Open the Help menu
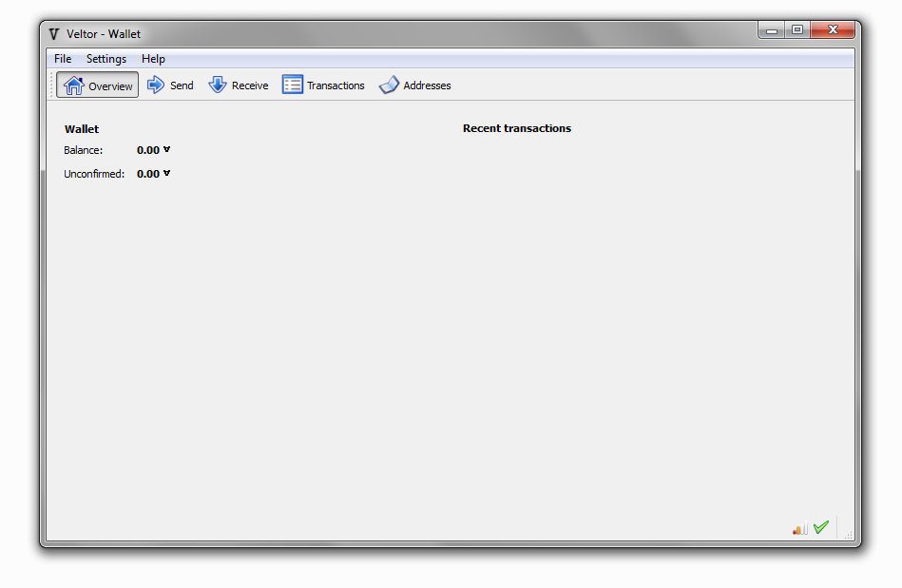Screen dimensions: 902x588 tap(153, 59)
